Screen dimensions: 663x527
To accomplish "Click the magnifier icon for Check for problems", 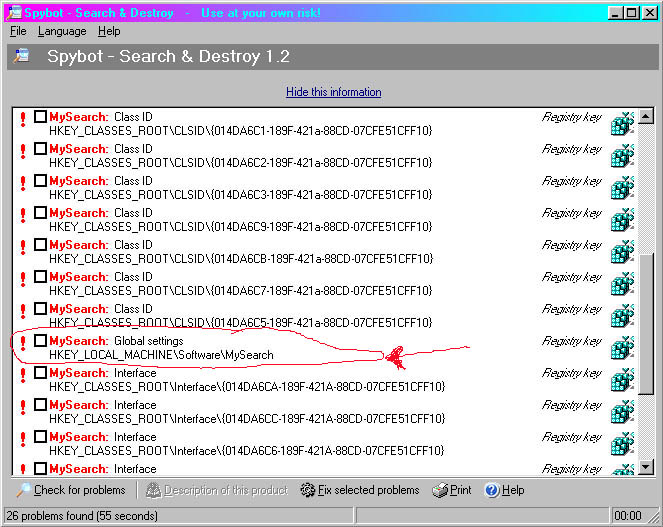I will coord(22,490).
